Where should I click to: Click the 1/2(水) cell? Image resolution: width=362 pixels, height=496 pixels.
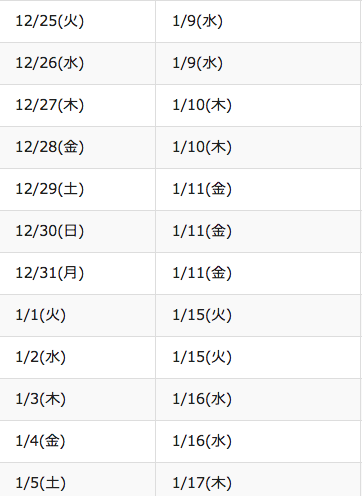(x=77, y=357)
